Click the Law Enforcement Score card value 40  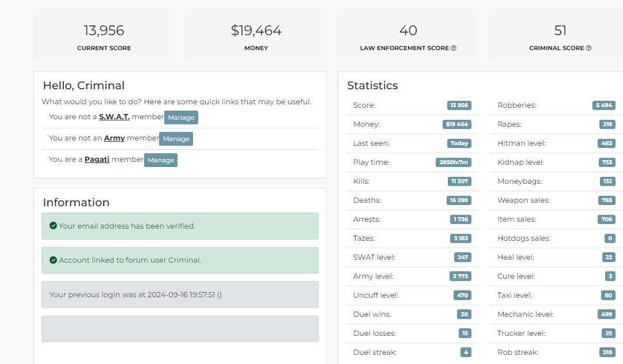click(408, 31)
